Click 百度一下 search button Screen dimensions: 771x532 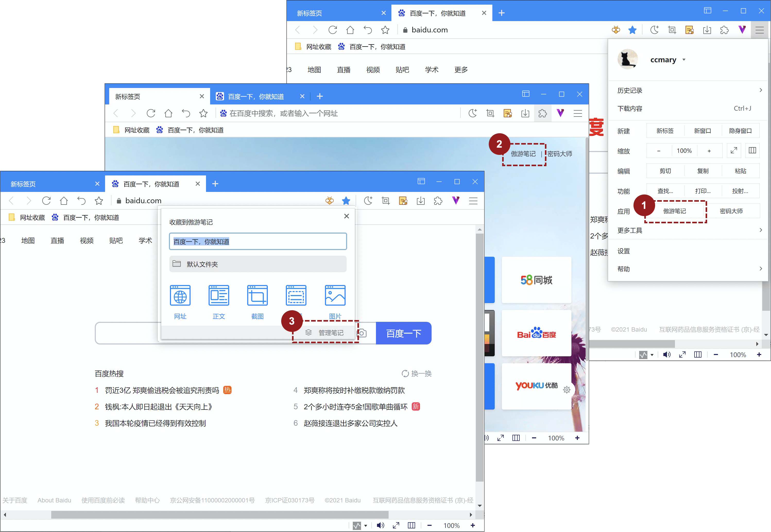click(x=404, y=333)
